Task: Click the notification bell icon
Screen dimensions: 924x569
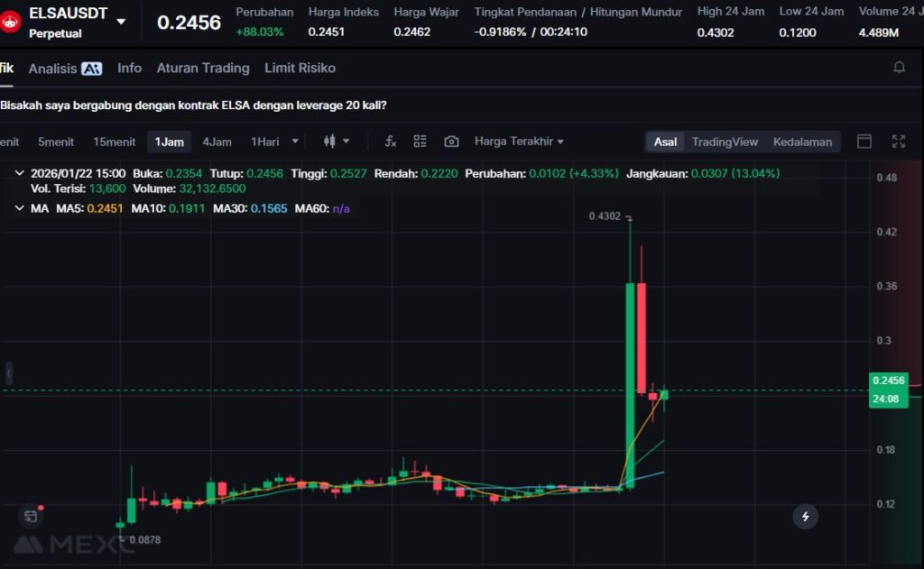Action: pos(899,68)
